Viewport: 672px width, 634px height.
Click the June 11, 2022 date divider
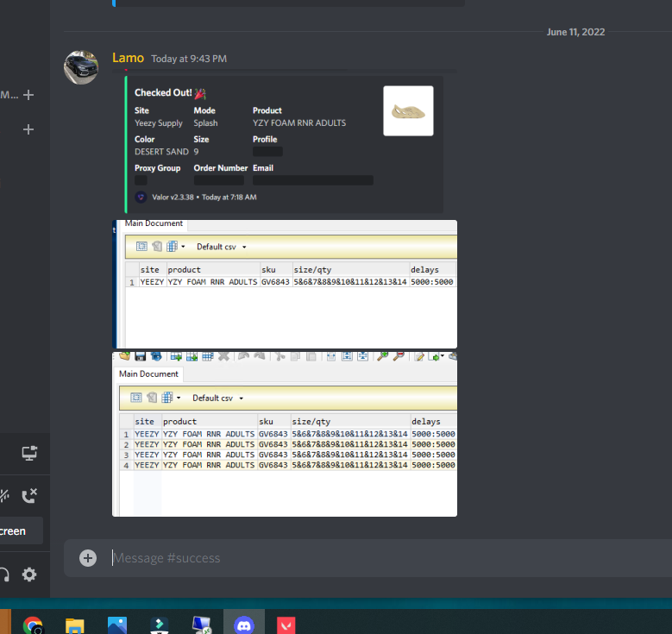575,32
